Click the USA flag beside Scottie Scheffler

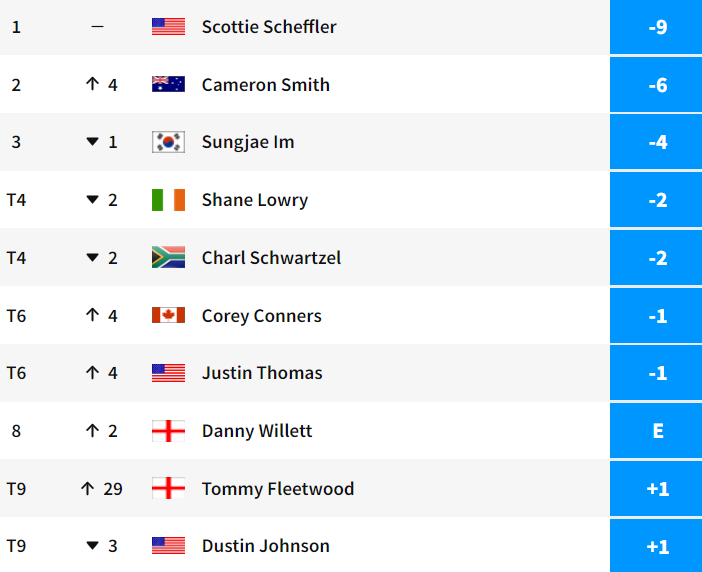[168, 27]
